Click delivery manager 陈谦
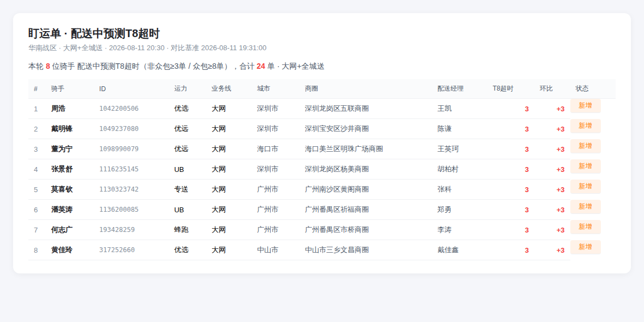The height and width of the screenshot is (322, 644). [x=444, y=129]
